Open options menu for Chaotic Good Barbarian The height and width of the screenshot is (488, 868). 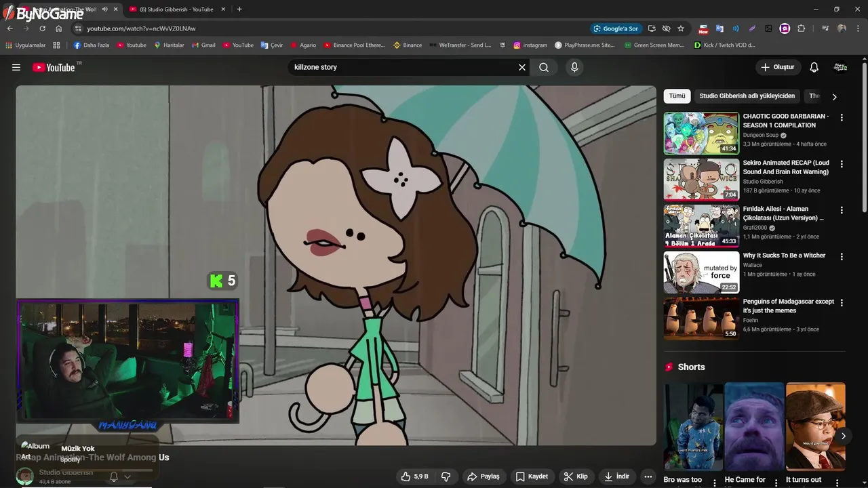pos(842,117)
